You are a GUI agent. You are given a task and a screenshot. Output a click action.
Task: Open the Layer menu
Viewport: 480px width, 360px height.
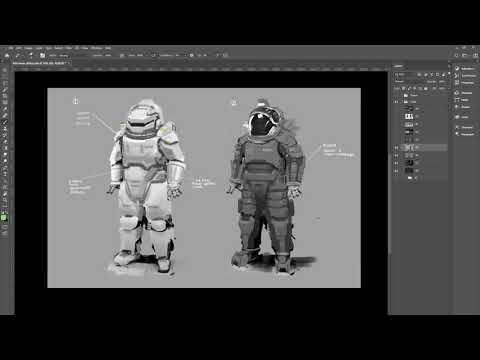(x=39, y=48)
